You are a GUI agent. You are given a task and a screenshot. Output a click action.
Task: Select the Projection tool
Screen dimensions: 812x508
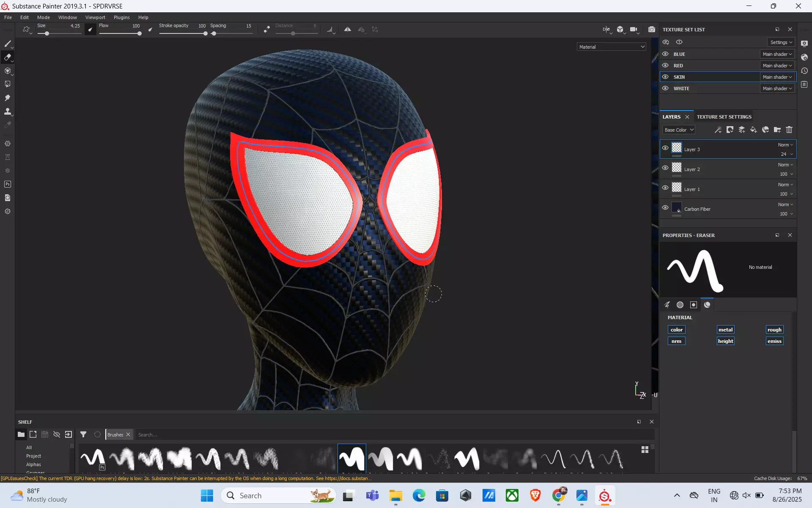tap(8, 71)
